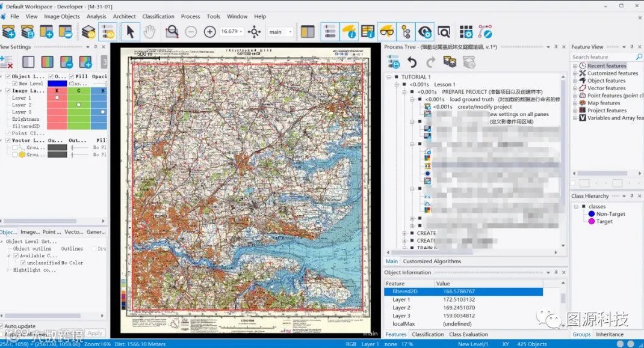Click the Create New Project toolbar icon
The image size is (644, 348).
click(8, 32)
